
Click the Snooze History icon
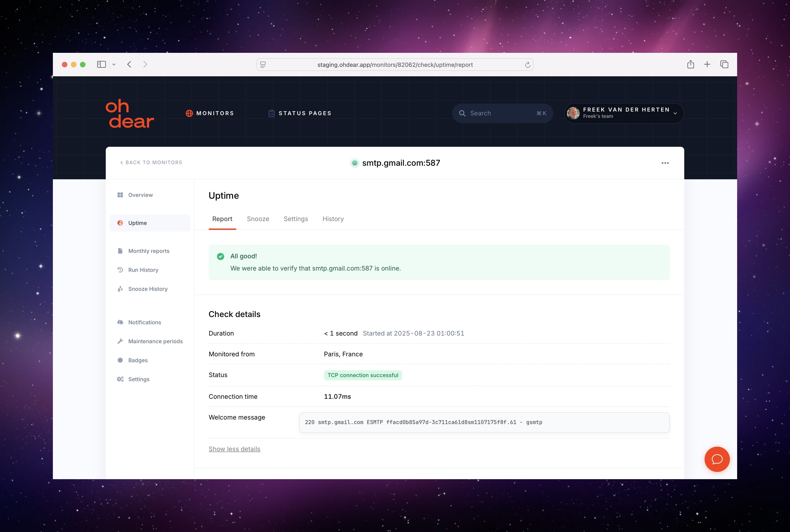click(x=120, y=289)
